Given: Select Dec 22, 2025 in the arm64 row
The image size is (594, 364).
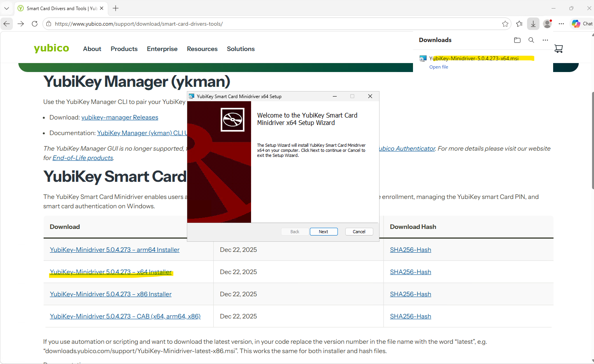Looking at the screenshot, I should pyautogui.click(x=239, y=250).
